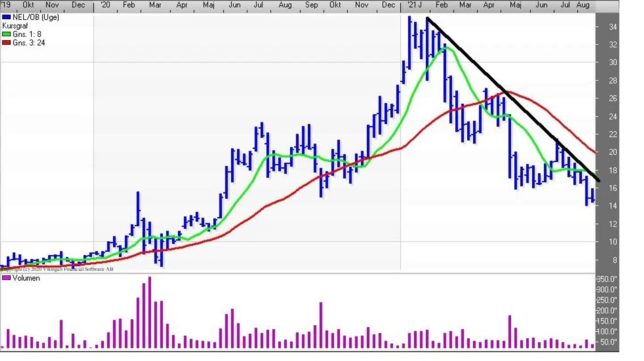Click the red Gns. 3 legend swatch
644x361 pixels.
[x=6, y=43]
